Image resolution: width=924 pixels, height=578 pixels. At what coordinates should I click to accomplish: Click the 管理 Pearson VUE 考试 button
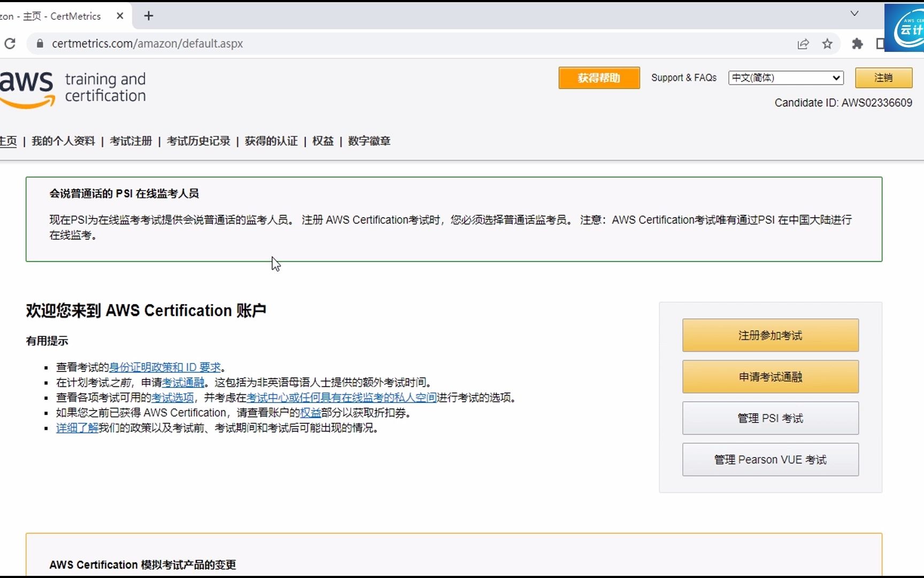[771, 460]
